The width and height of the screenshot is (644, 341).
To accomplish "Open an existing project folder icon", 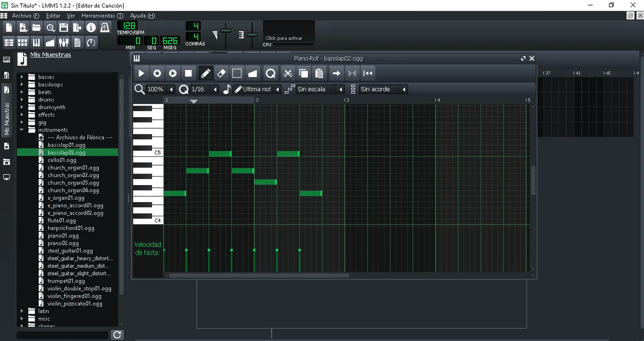I will pyautogui.click(x=36, y=28).
